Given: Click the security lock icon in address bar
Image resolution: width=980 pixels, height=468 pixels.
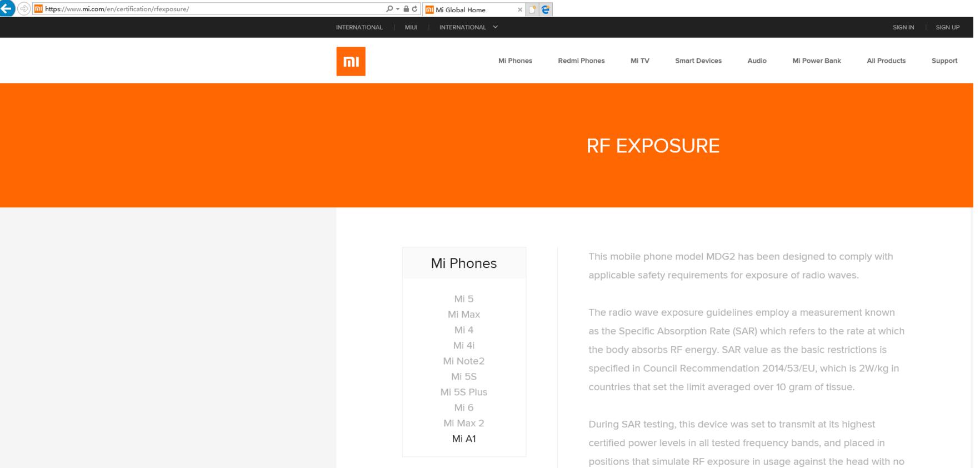Looking at the screenshot, I should (x=406, y=9).
